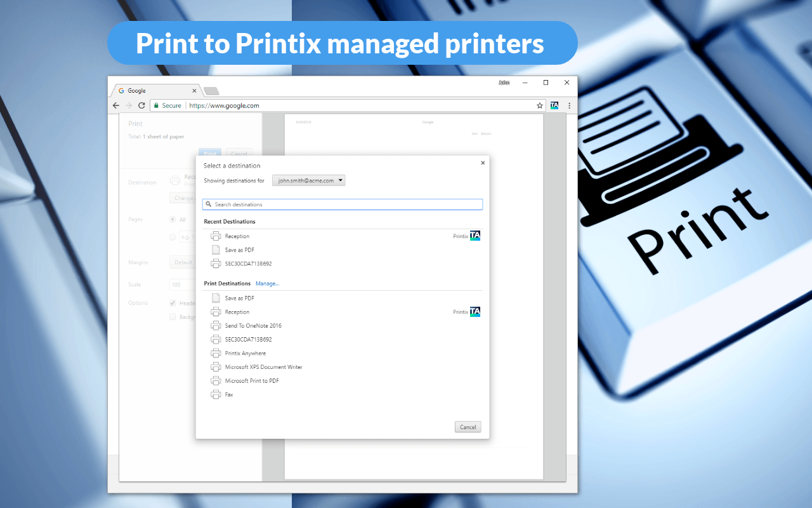Click the Manage link beside Print Destinations
This screenshot has height=508, width=812.
[x=267, y=283]
